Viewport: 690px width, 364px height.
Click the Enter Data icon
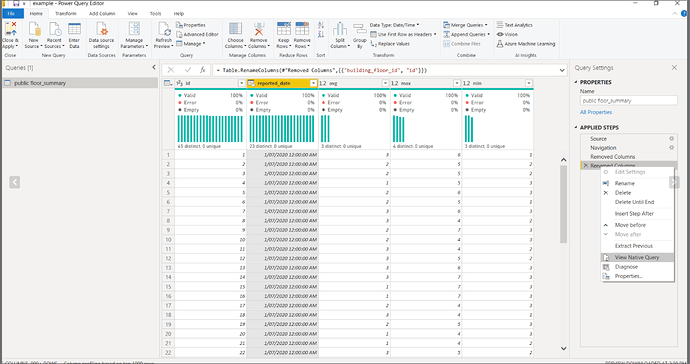74,29
